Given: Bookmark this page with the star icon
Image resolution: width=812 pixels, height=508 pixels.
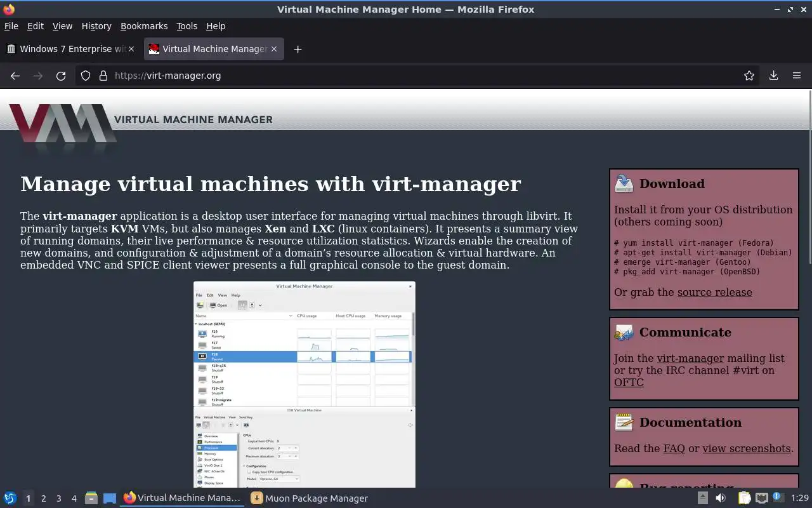Looking at the screenshot, I should (749, 76).
